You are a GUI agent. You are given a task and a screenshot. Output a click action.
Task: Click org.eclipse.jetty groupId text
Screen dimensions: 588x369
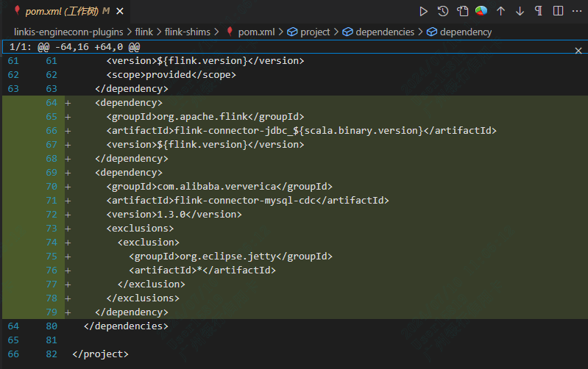pyautogui.click(x=228, y=257)
